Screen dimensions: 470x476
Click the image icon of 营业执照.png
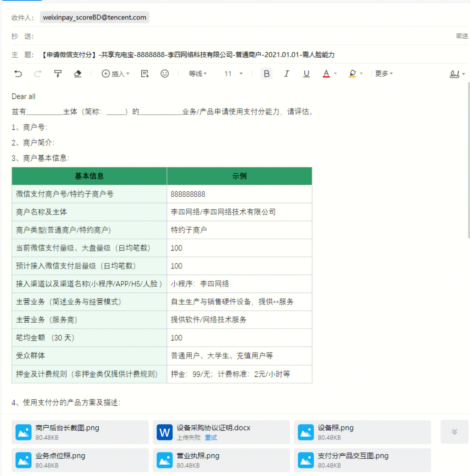[x=165, y=460]
